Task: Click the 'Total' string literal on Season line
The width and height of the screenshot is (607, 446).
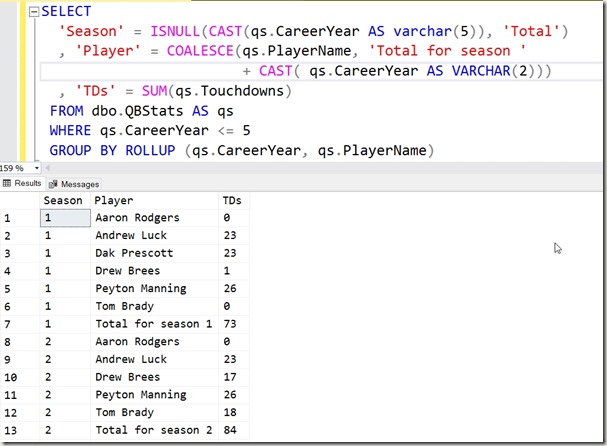Action: [x=531, y=31]
